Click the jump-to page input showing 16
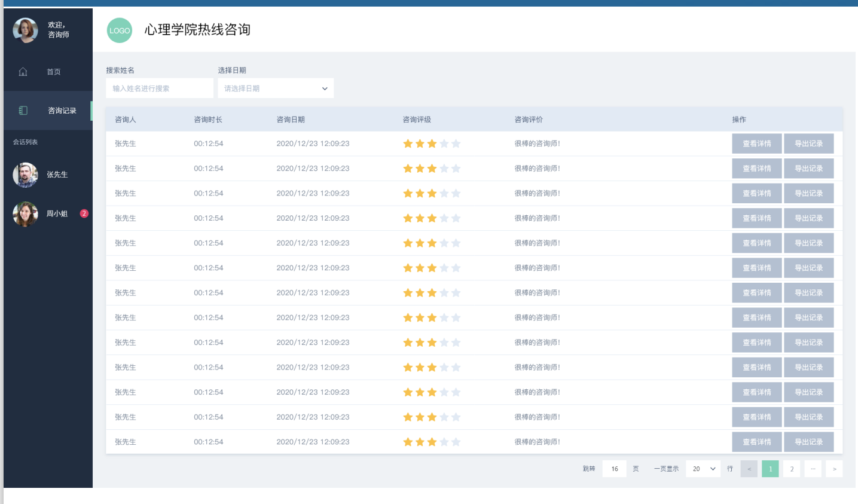This screenshot has height=504, width=858. [615, 469]
